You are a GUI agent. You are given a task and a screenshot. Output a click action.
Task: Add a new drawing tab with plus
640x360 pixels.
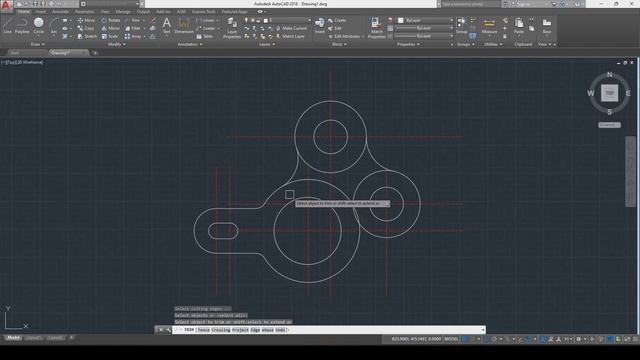pyautogui.click(x=95, y=53)
